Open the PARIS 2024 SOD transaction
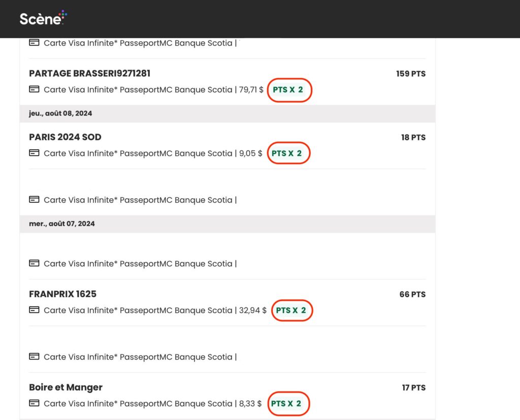 65,137
